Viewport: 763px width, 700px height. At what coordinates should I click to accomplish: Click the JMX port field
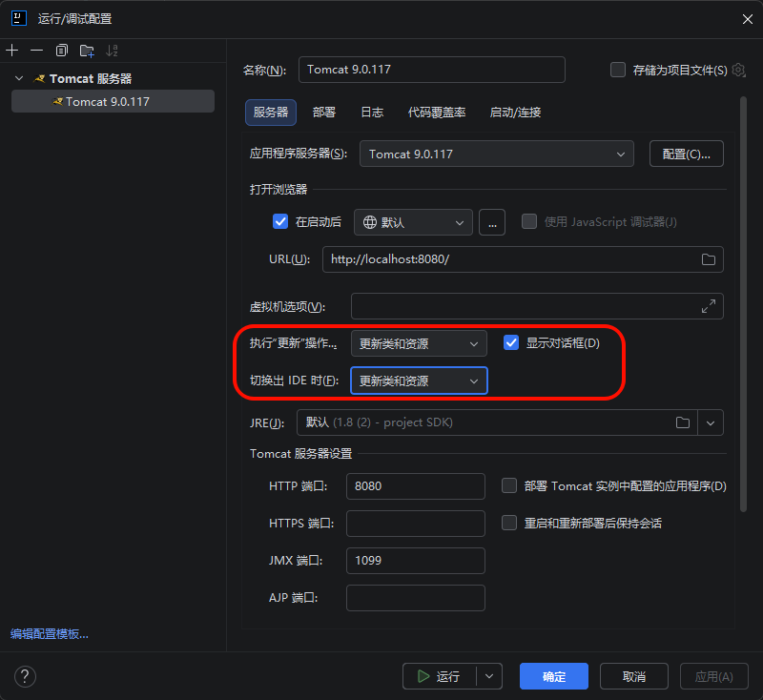(416, 561)
